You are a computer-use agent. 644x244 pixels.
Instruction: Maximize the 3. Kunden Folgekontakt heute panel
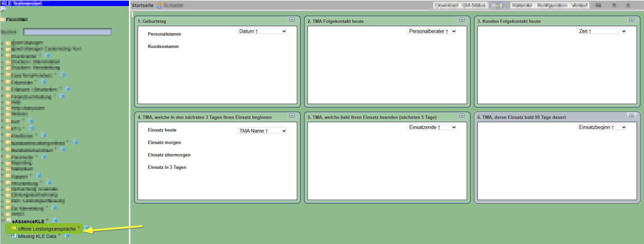click(x=632, y=20)
